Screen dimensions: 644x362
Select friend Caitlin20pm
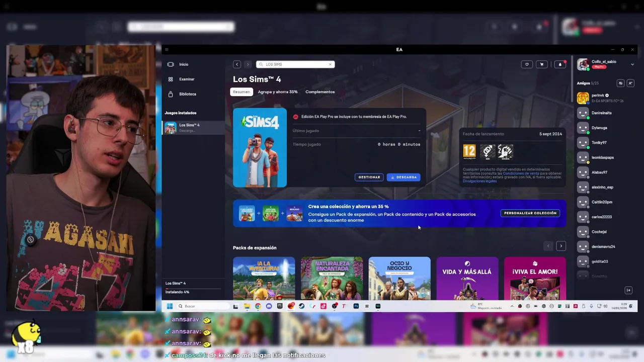point(605,202)
